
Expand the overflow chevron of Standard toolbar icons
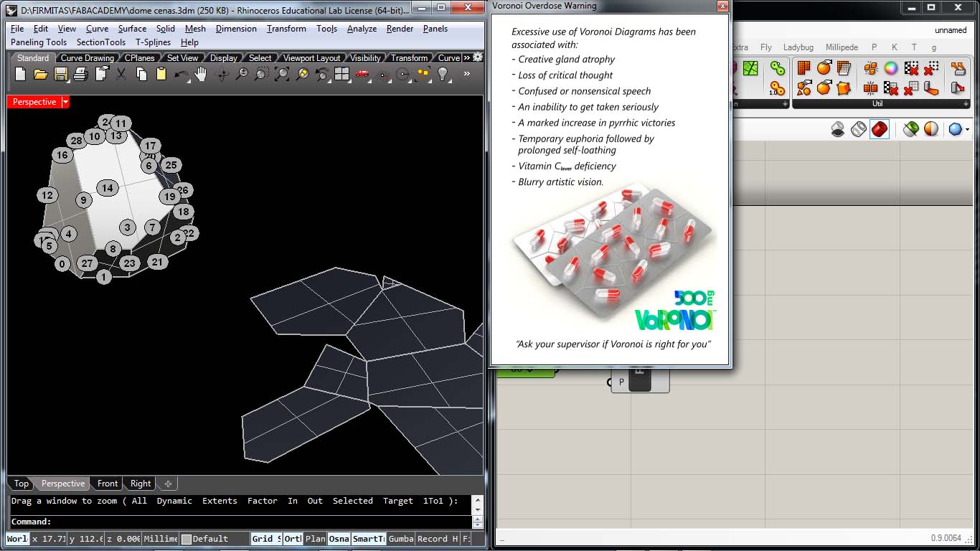466,73
